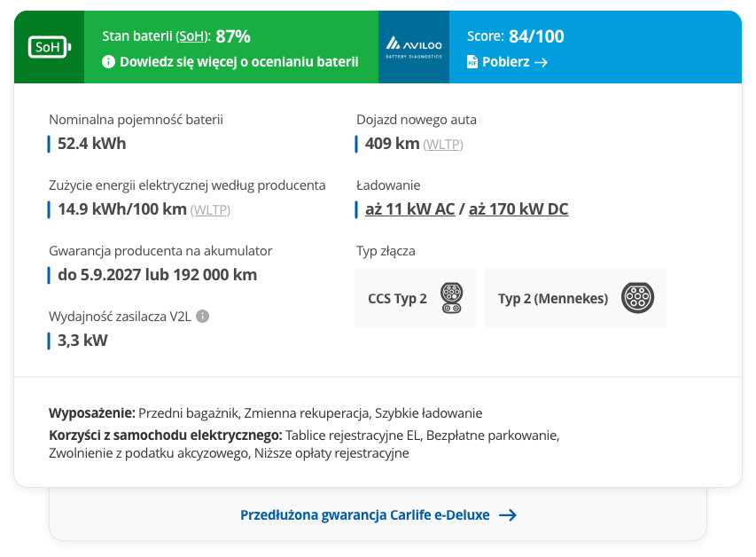This screenshot has width=756, height=557.
Task: Click WLTP next to 14.9 kWh/100 km
Action: [210, 210]
